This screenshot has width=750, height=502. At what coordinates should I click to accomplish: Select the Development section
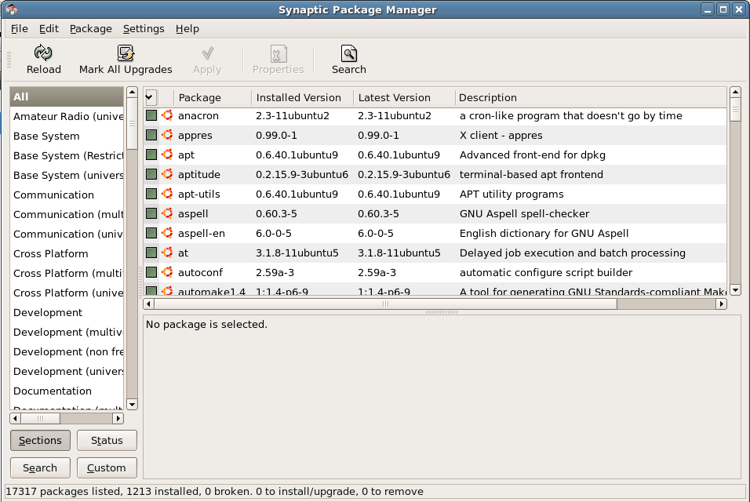pos(66,312)
